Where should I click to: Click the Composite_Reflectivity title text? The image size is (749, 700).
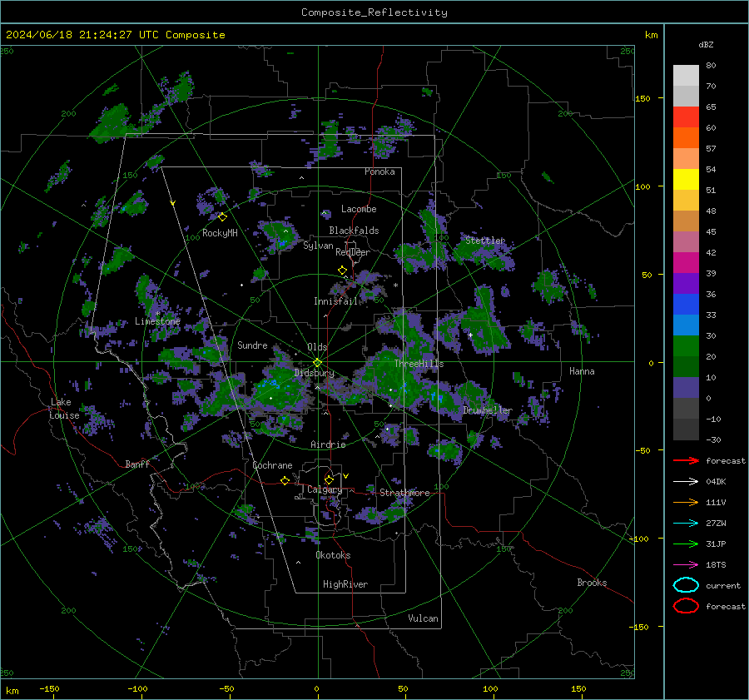[x=374, y=12]
